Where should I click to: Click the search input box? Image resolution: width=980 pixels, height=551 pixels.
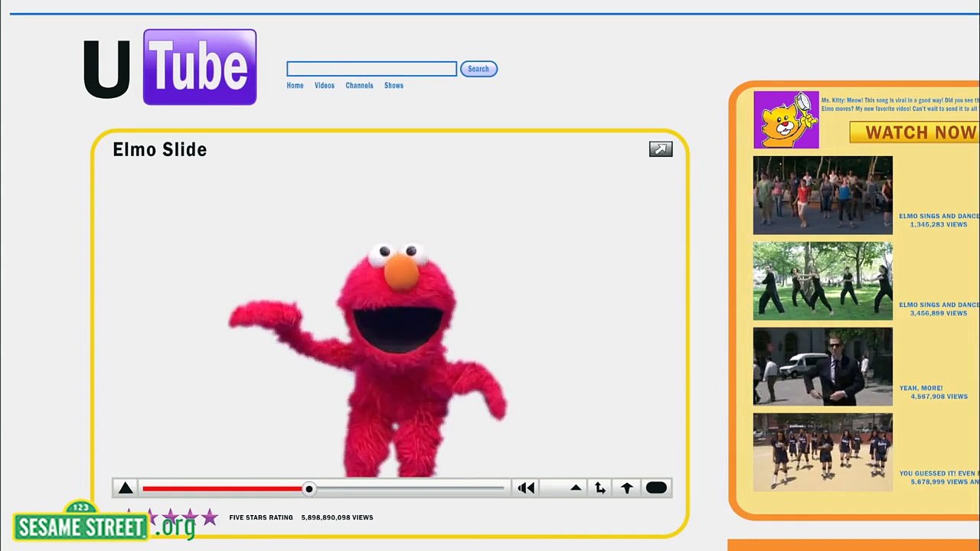[371, 69]
